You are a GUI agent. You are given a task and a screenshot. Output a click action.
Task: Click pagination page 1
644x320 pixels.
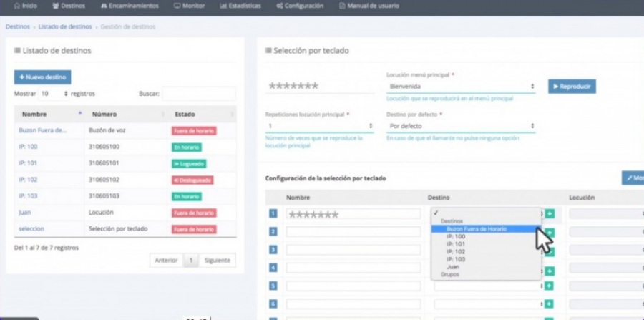tap(191, 261)
